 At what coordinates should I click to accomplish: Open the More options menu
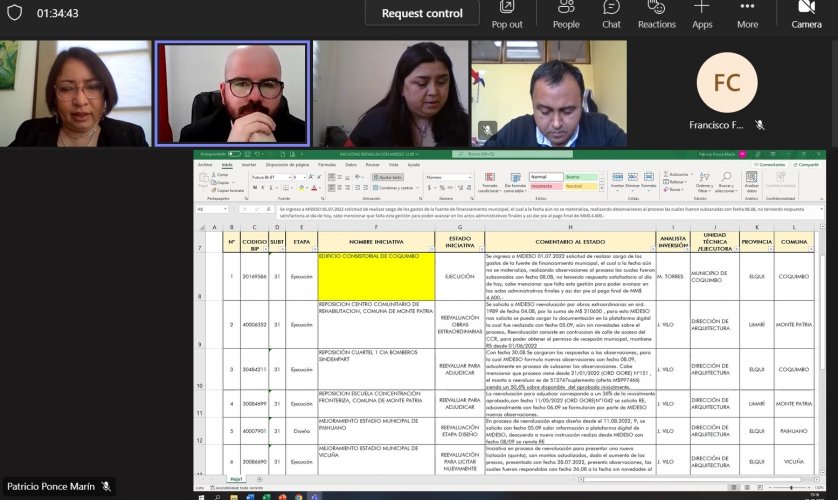747,14
